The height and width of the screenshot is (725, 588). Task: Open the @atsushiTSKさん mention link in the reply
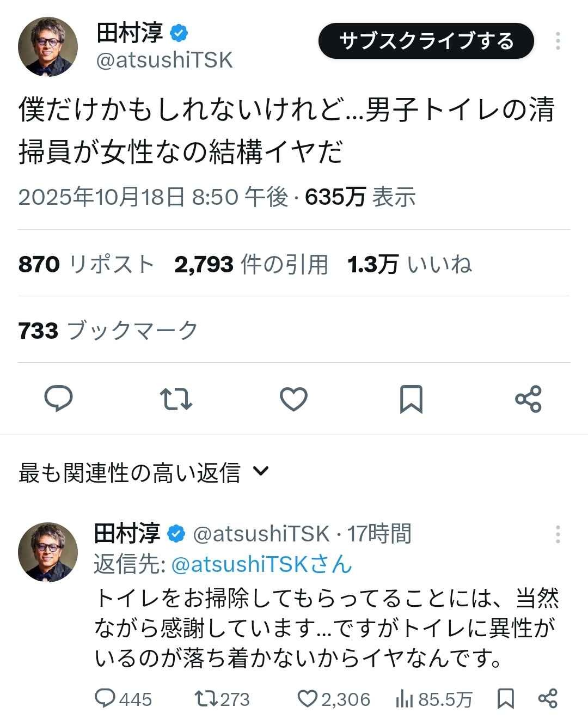tap(262, 564)
